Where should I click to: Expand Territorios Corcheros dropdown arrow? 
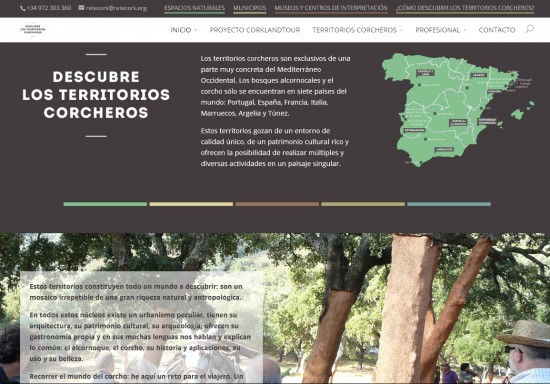(x=401, y=30)
